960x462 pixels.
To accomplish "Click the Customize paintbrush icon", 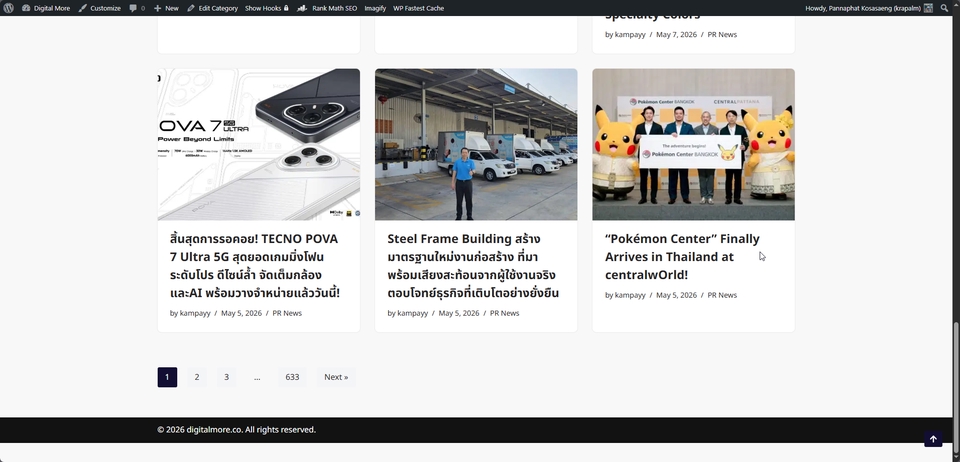I will coord(83,8).
